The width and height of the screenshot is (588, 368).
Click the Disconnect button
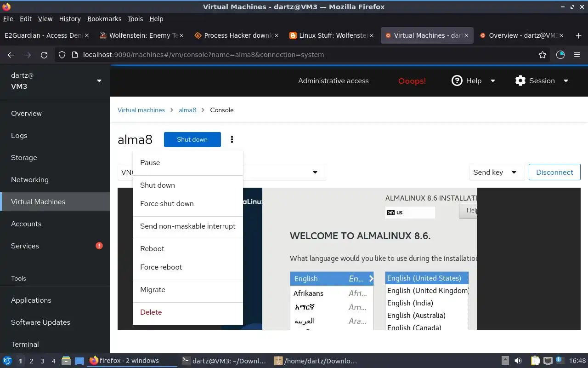[x=554, y=172]
